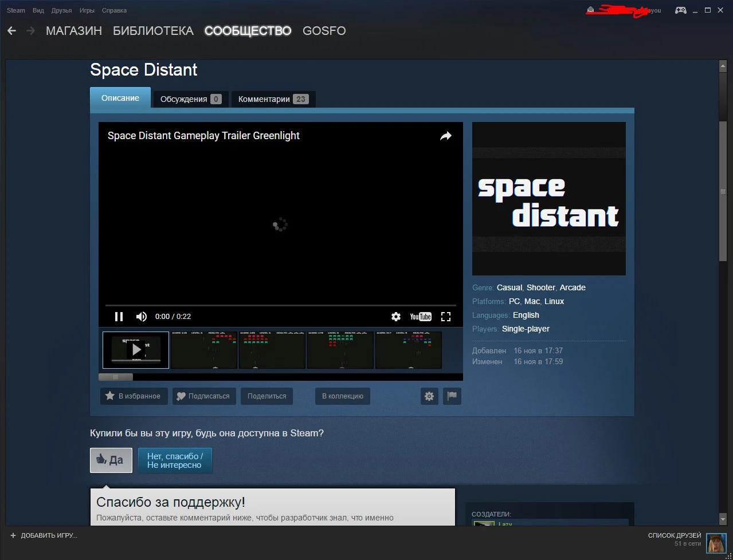Click the thumbnail strip horizontal scrollbar
Viewport: 733px width, 560px height.
pos(116,377)
